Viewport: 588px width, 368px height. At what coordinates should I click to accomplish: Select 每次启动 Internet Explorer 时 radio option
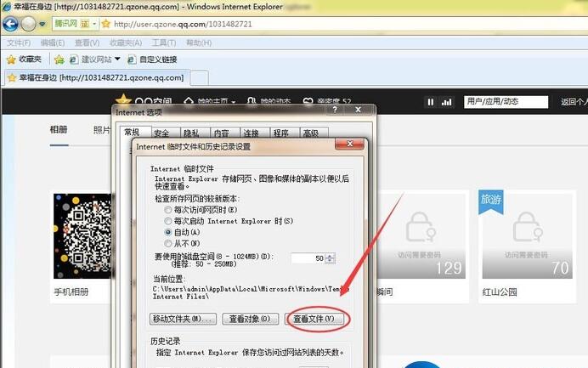(167, 220)
